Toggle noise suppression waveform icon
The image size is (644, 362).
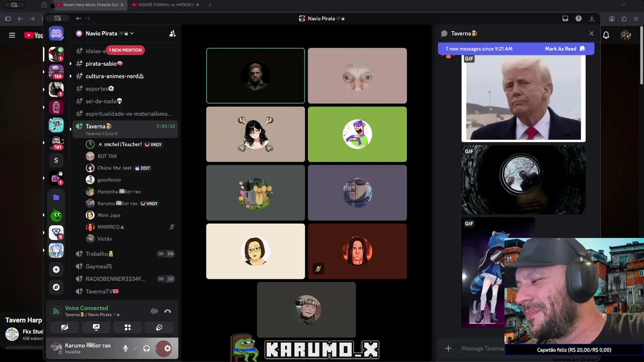[x=154, y=311]
